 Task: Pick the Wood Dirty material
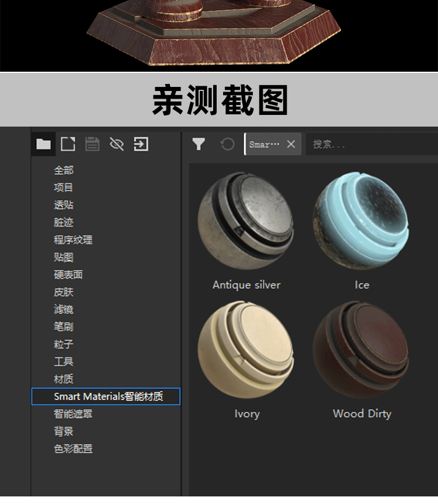[x=361, y=350]
